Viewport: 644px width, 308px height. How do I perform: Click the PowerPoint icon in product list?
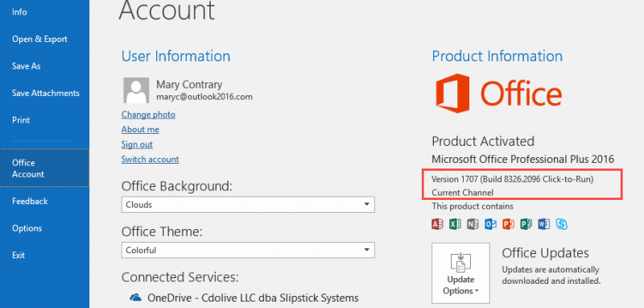(x=509, y=223)
